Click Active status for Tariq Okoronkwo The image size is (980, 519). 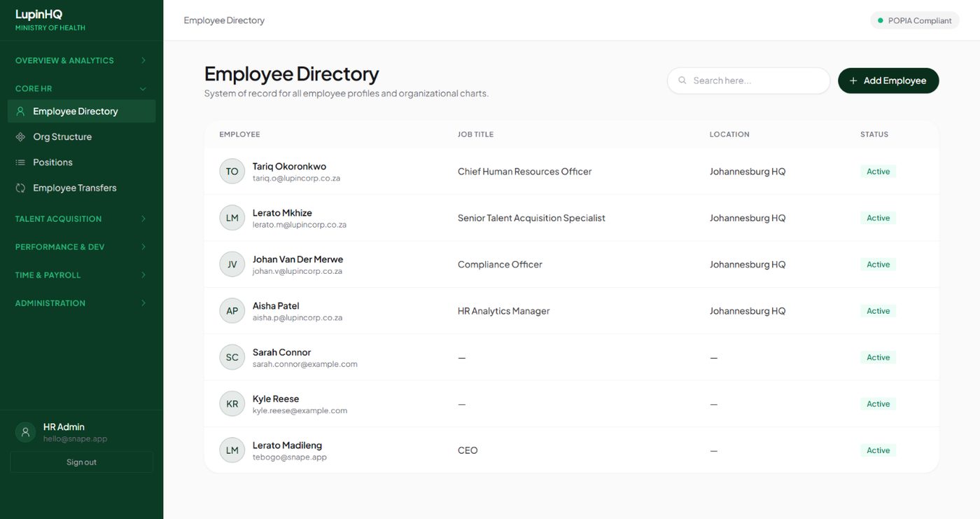878,172
